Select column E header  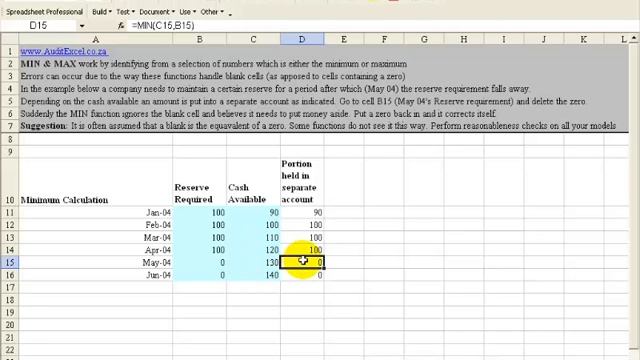point(344,40)
